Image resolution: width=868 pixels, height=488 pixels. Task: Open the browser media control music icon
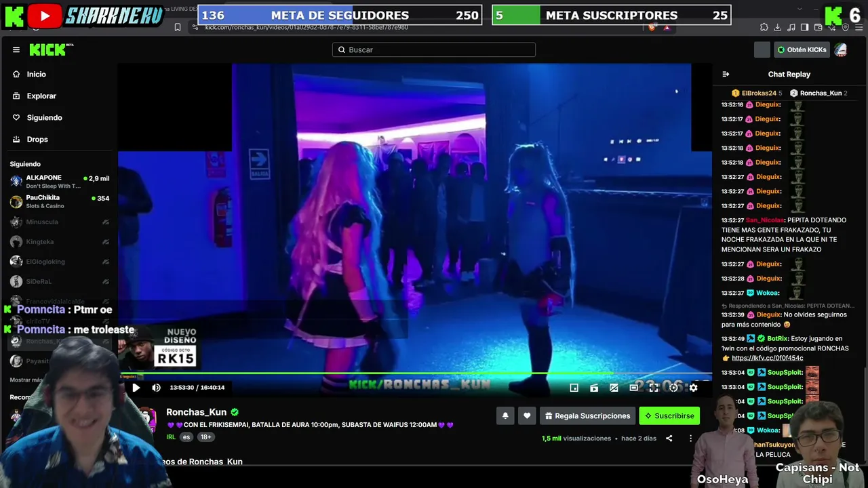click(791, 27)
